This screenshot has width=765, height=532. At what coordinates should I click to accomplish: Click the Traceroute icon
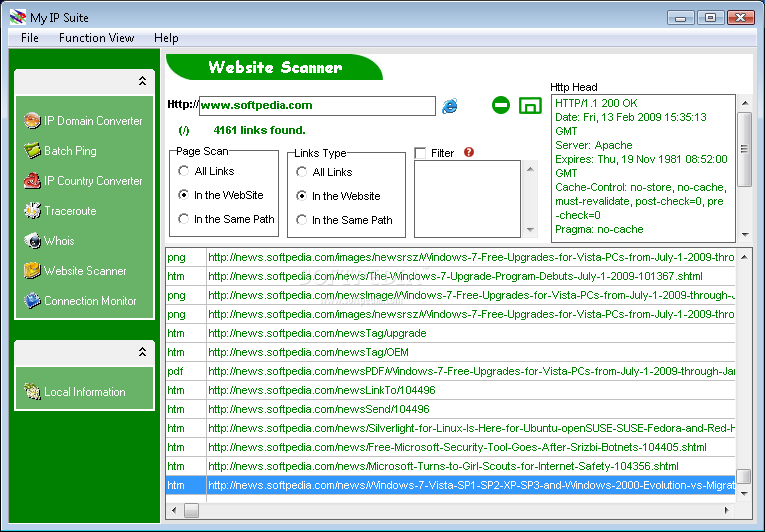[x=32, y=211]
